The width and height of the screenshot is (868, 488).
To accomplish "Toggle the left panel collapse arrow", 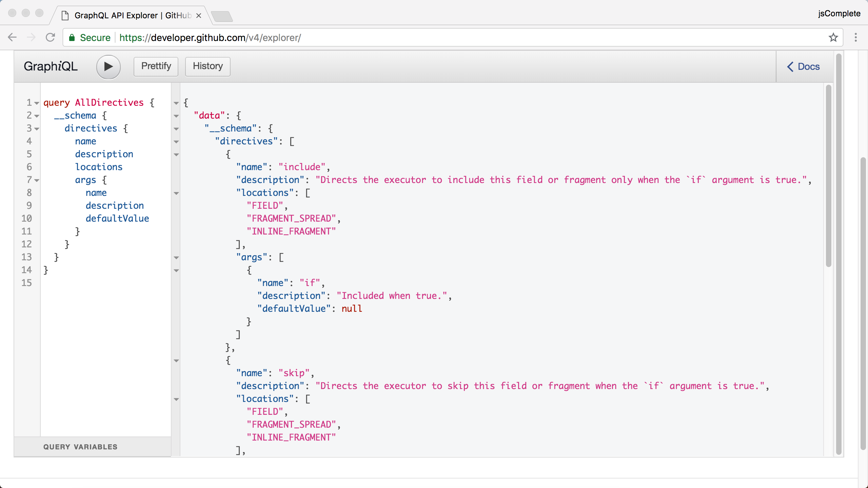I will click(x=176, y=102).
